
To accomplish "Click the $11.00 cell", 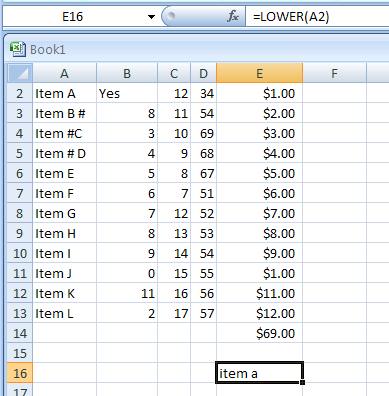I will [259, 293].
